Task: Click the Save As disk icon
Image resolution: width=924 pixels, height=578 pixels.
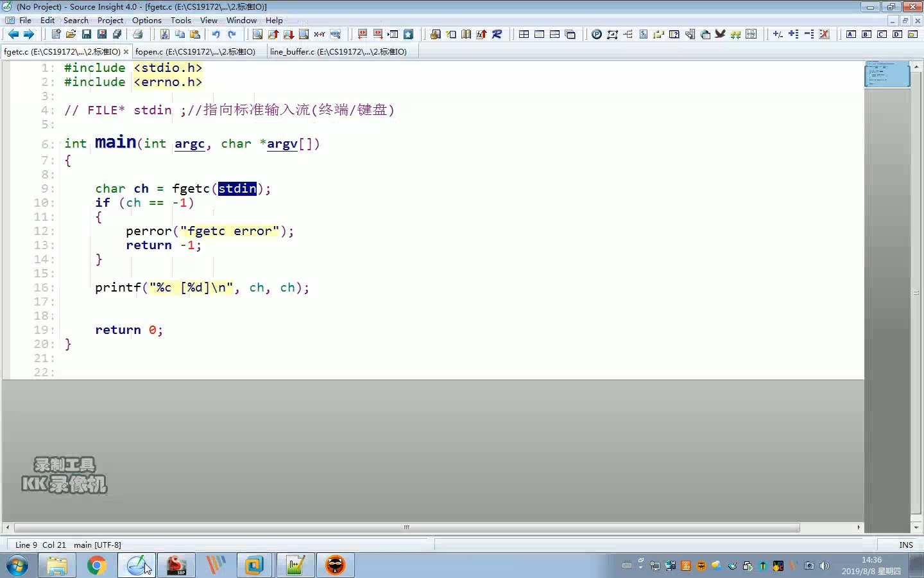Action: 102,35
